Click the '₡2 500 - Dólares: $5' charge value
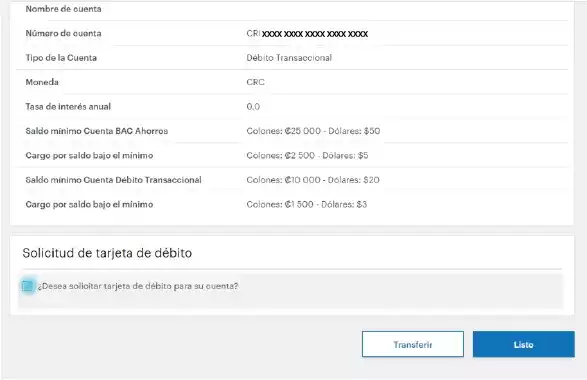Screen dimensions: 587x380 tap(307, 155)
